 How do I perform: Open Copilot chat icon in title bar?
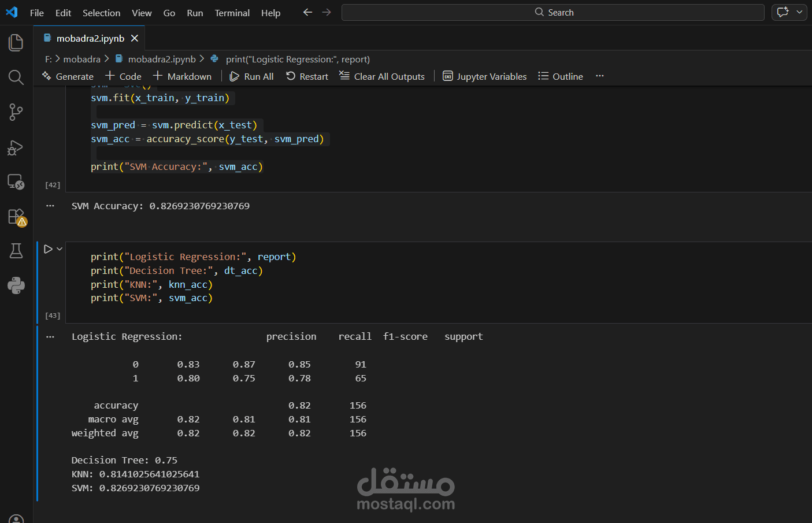783,12
